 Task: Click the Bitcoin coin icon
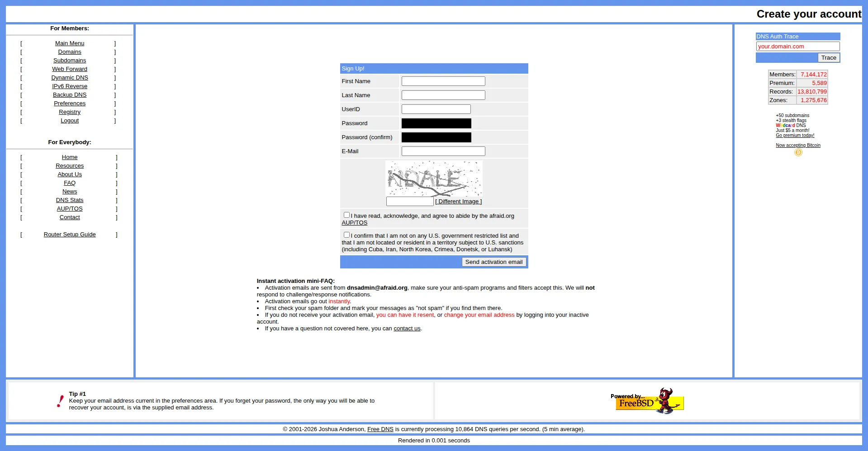[x=798, y=153]
